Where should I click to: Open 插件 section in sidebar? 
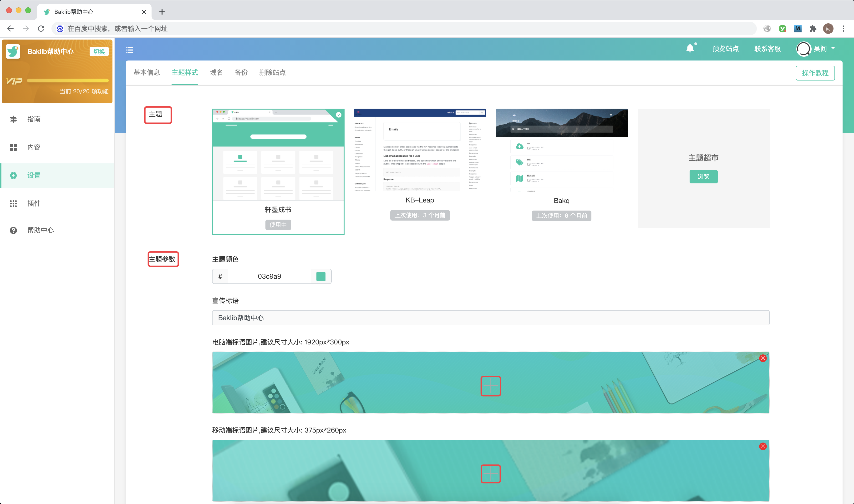point(34,203)
